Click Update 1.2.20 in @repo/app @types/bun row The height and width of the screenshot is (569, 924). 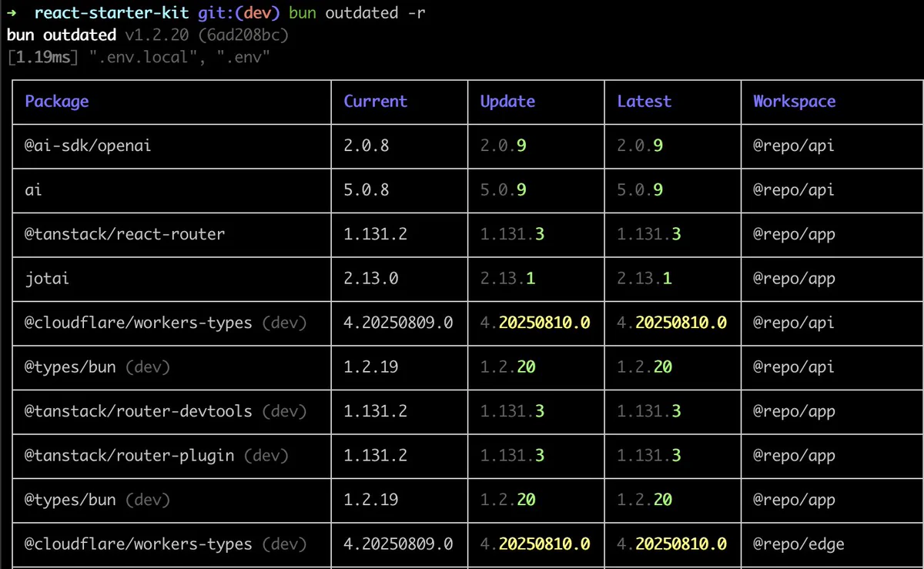coord(507,500)
